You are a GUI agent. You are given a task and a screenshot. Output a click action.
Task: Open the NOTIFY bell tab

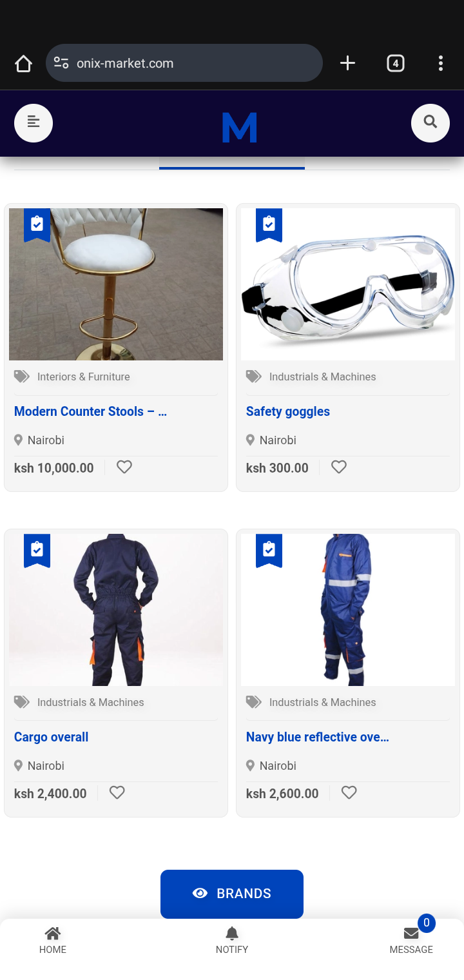coord(232,941)
